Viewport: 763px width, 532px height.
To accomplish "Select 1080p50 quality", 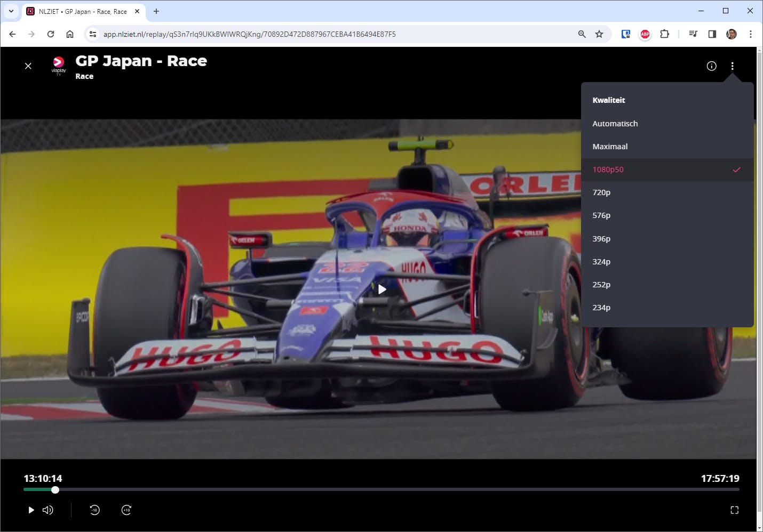I will (667, 170).
